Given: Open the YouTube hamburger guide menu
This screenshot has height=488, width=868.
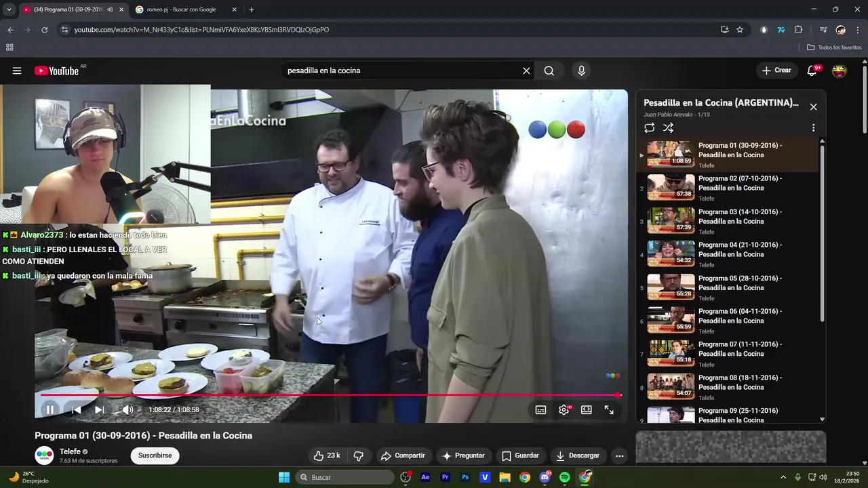Looking at the screenshot, I should (17, 70).
